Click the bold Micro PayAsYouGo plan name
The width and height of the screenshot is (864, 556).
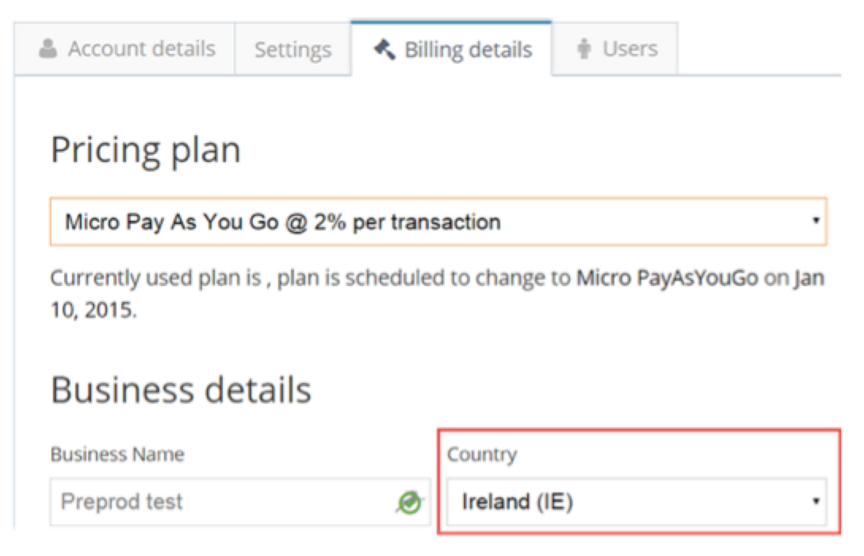(668, 278)
